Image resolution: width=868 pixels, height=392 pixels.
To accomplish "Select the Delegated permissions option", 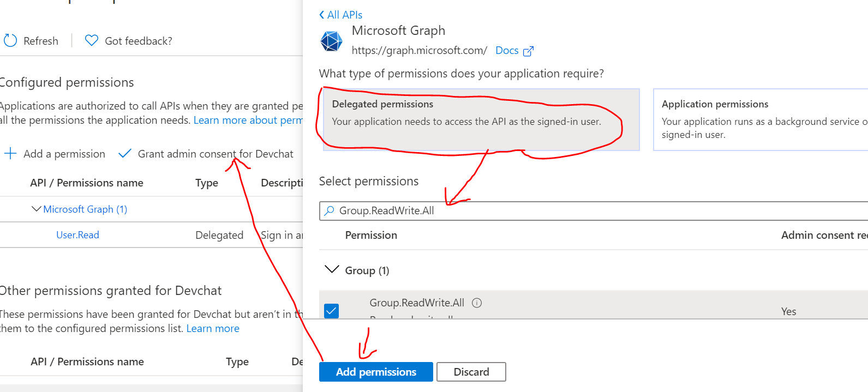I will coord(481,119).
